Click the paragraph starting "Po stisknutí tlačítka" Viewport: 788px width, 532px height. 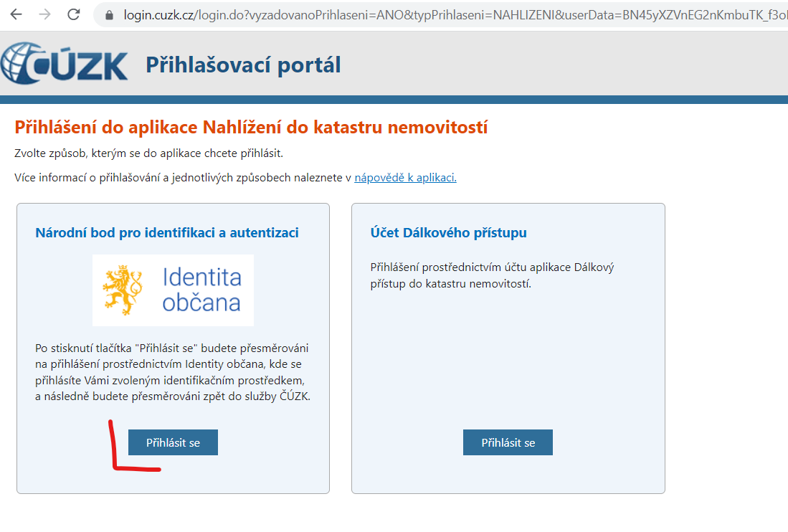click(173, 372)
